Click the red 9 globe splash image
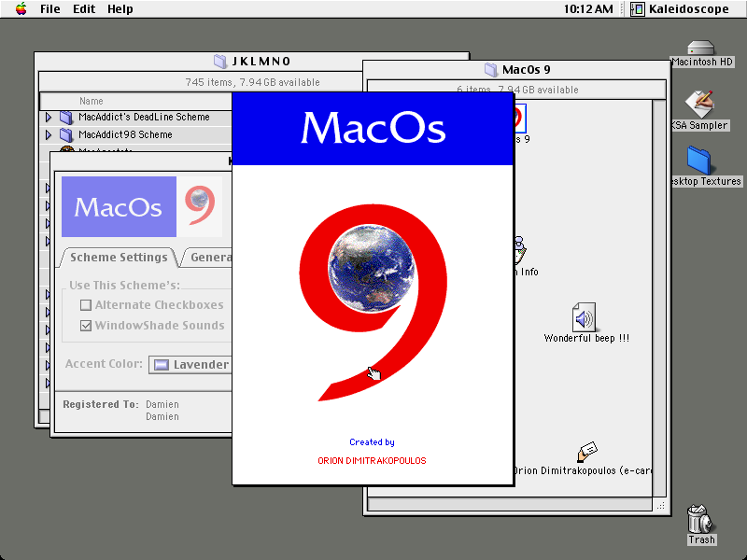This screenshot has height=560, width=747. pos(373,302)
